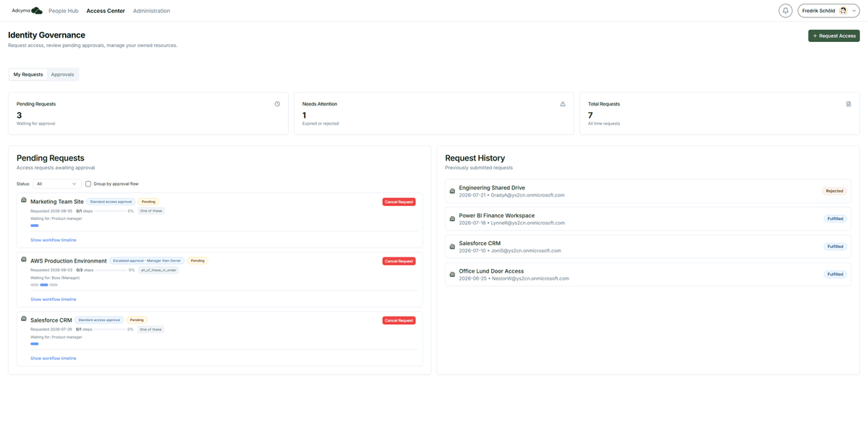Open the notifications bell
868x423 pixels.
pos(785,11)
